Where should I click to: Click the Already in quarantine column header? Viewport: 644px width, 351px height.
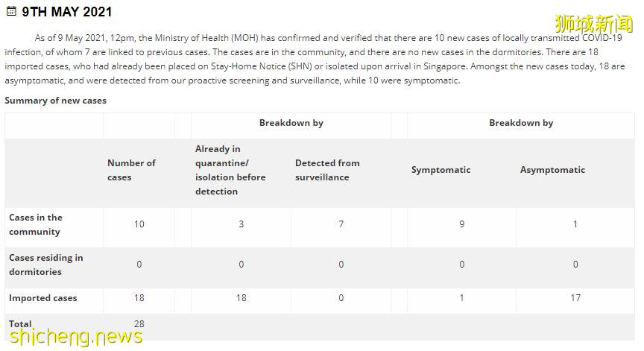(x=230, y=170)
